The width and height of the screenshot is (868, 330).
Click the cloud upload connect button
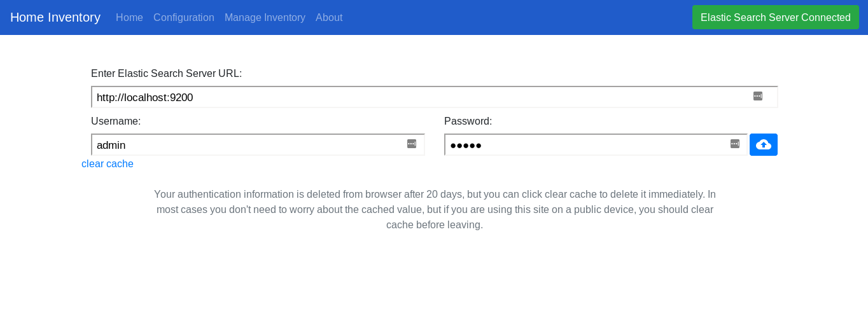click(764, 145)
